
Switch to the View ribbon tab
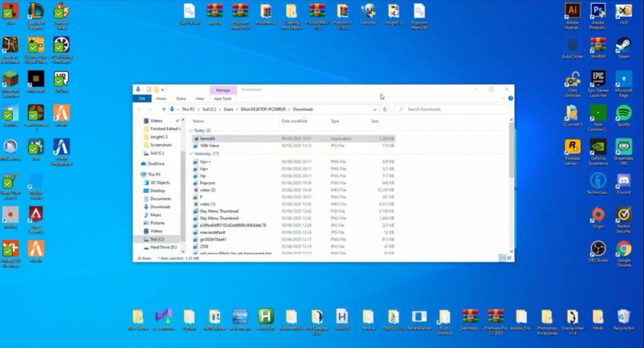coord(200,99)
